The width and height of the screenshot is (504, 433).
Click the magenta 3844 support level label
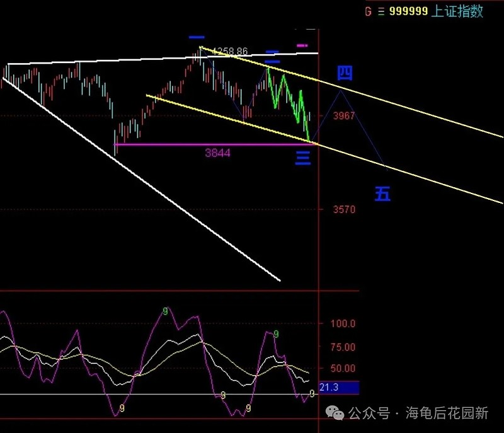click(x=217, y=153)
